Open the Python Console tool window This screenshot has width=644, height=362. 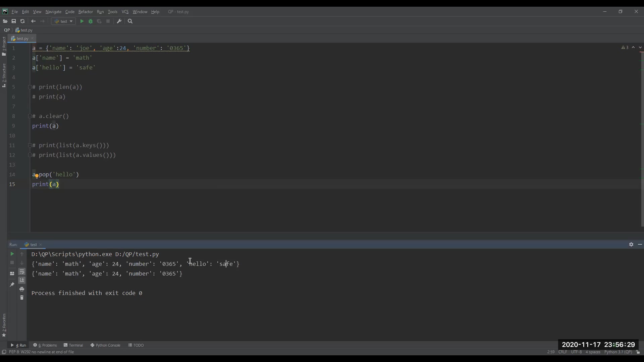click(x=105, y=345)
